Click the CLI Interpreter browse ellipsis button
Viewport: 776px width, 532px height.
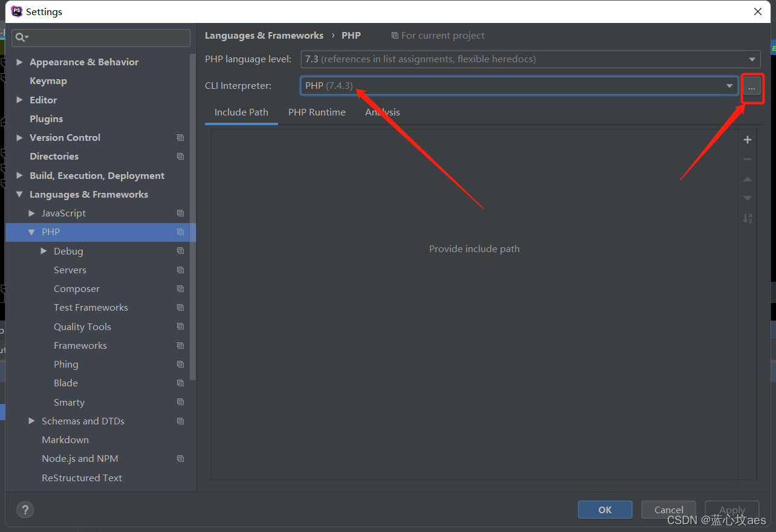click(752, 86)
